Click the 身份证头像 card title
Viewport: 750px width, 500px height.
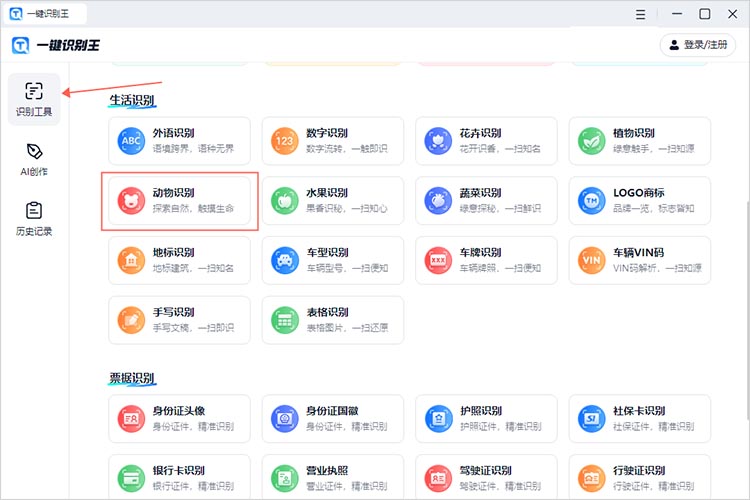coord(178,411)
